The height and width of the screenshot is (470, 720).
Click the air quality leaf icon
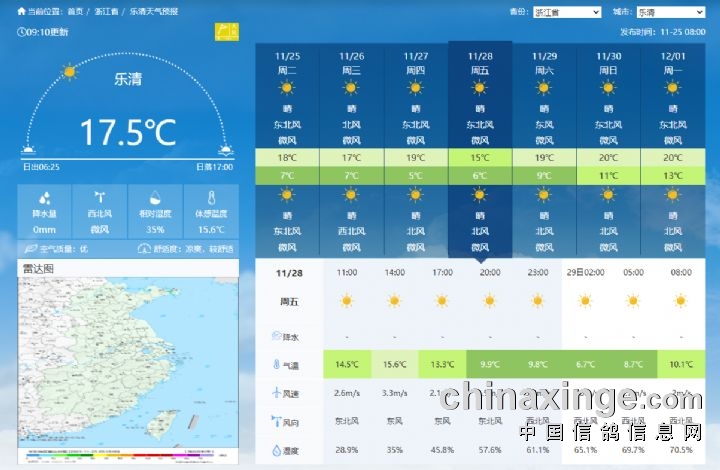coord(30,248)
